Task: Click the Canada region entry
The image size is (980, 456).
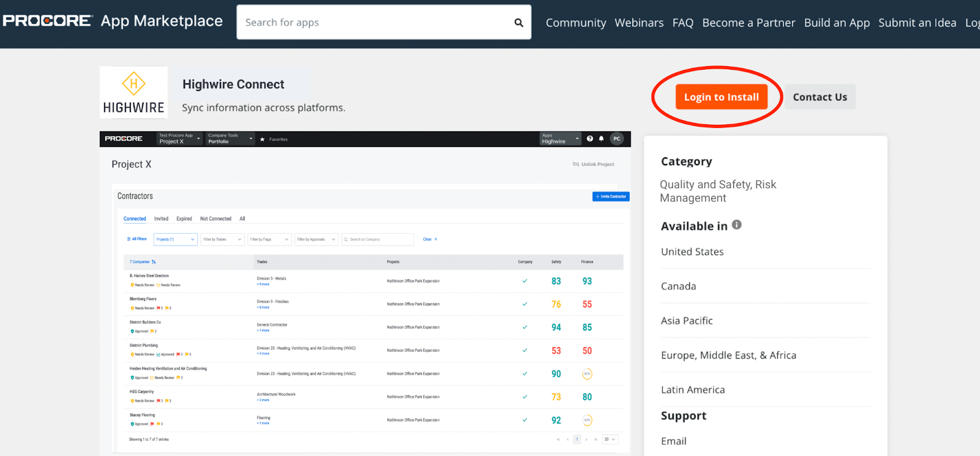Action: pos(679,286)
